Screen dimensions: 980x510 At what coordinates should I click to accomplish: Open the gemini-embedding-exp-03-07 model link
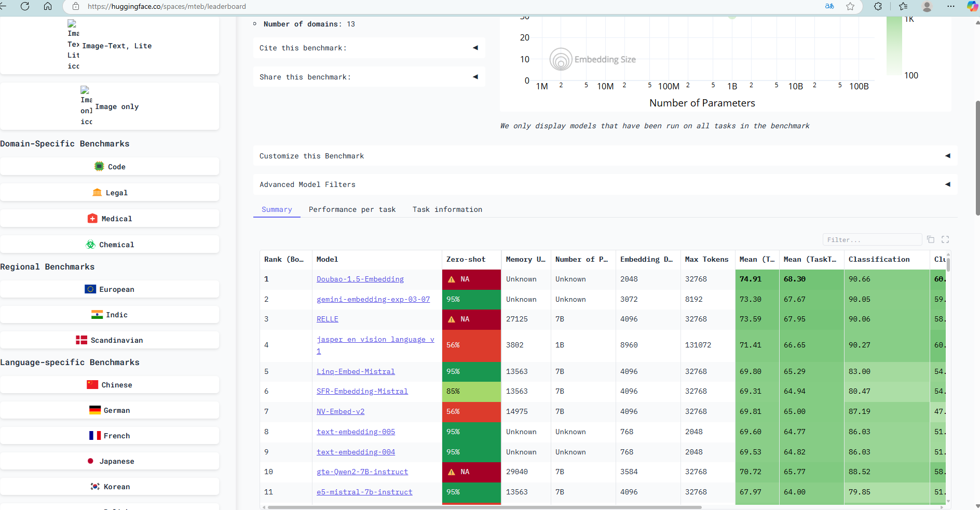tap(373, 299)
